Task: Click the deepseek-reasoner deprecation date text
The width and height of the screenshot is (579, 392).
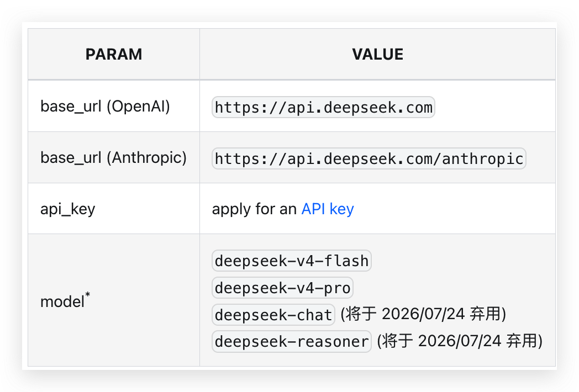Action: pyautogui.click(x=459, y=341)
